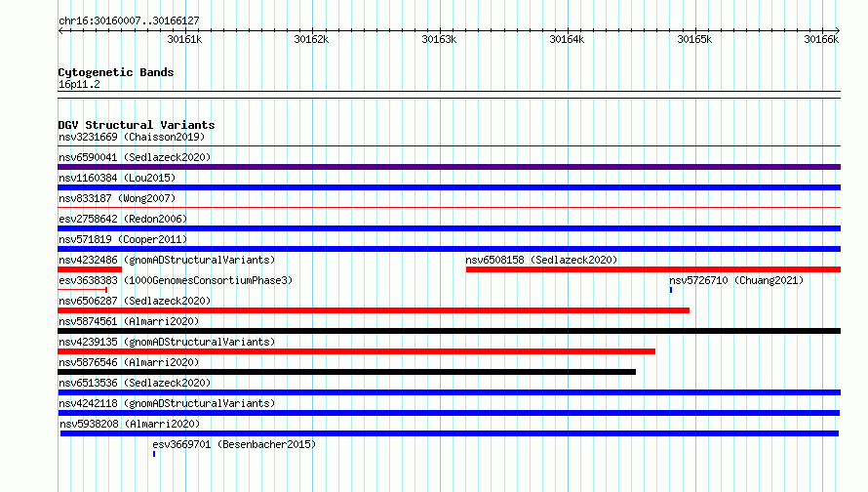Open nsv4242118 (gnomADStructuralVariants) label
Image resolution: width=868 pixels, height=492 pixels.
pyautogui.click(x=167, y=403)
